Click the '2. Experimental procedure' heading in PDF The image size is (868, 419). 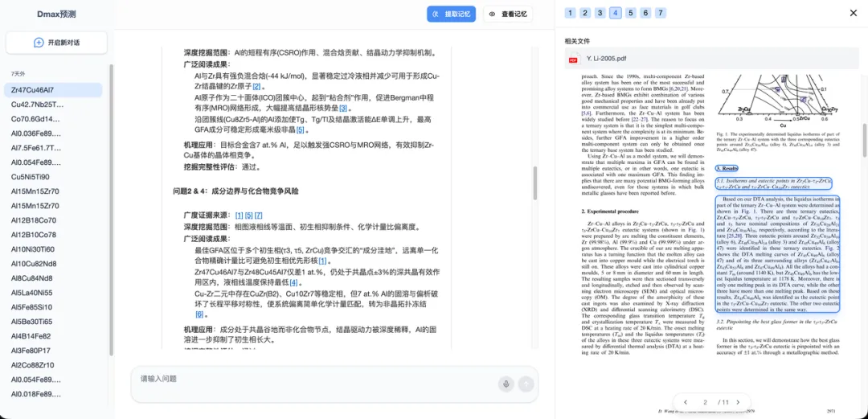click(610, 212)
